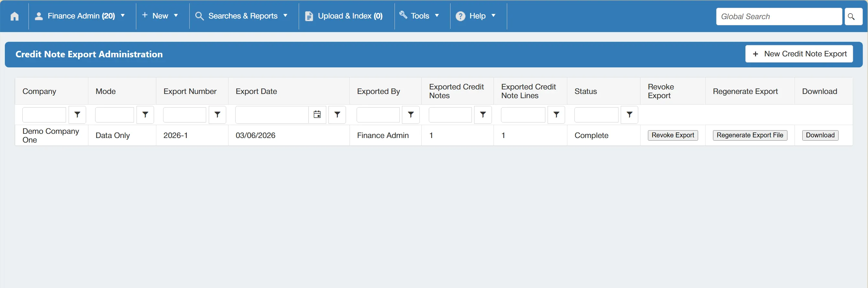Screen dimensions: 868x288
Task: Select the 03/06/2026 export date cell
Action: click(x=289, y=135)
